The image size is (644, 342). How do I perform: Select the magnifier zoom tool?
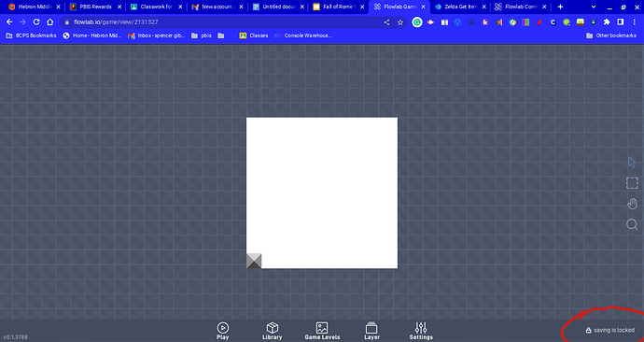[632, 224]
